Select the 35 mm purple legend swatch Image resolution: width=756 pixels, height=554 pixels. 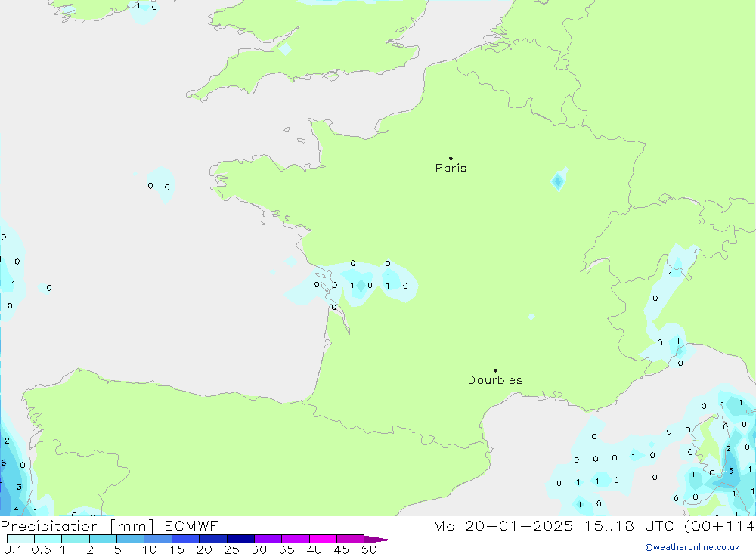[x=295, y=539]
